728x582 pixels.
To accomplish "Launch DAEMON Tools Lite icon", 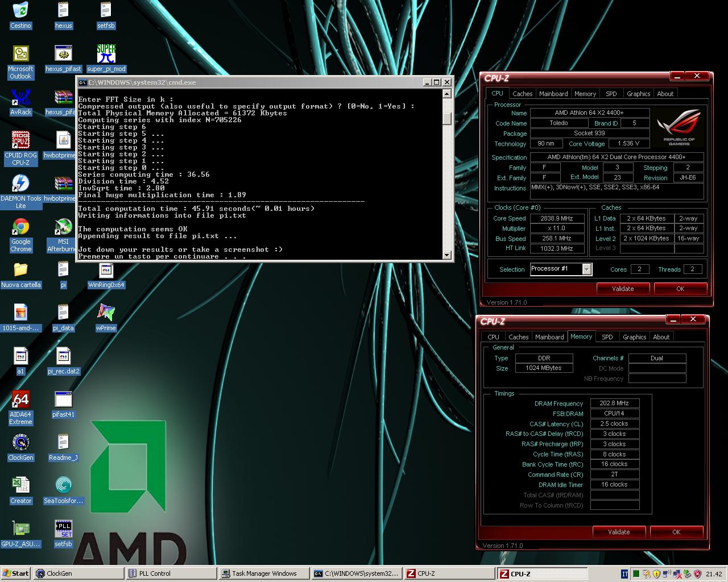I will click(20, 192).
